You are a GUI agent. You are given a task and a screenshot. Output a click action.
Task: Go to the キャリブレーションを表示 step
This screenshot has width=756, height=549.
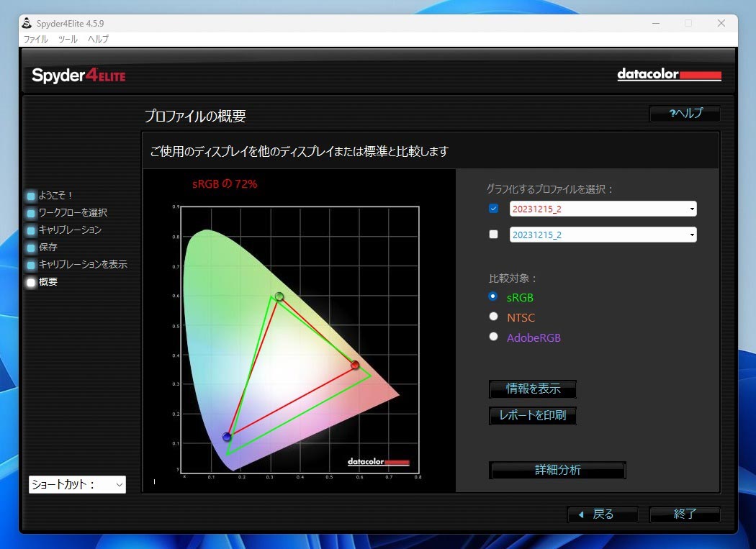83,265
